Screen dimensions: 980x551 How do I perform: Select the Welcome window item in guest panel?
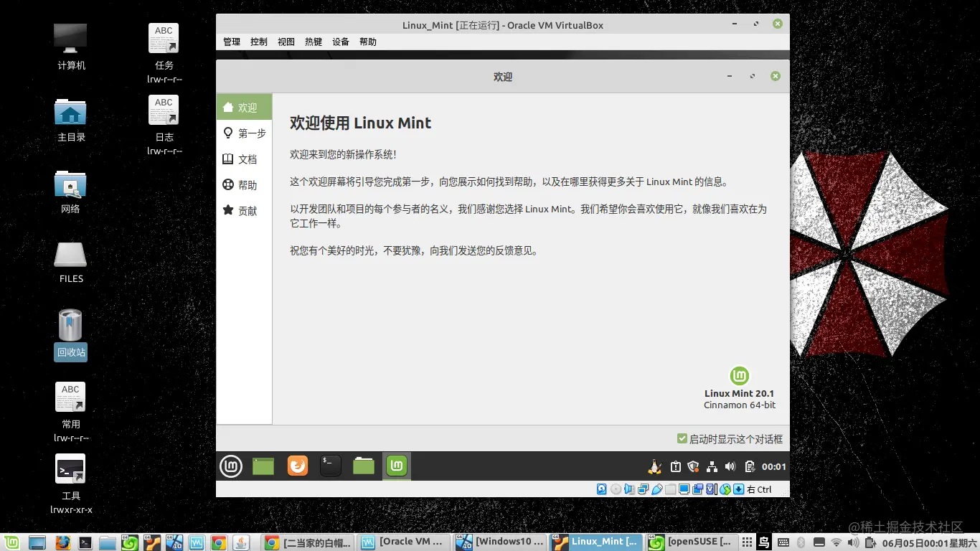click(x=397, y=466)
